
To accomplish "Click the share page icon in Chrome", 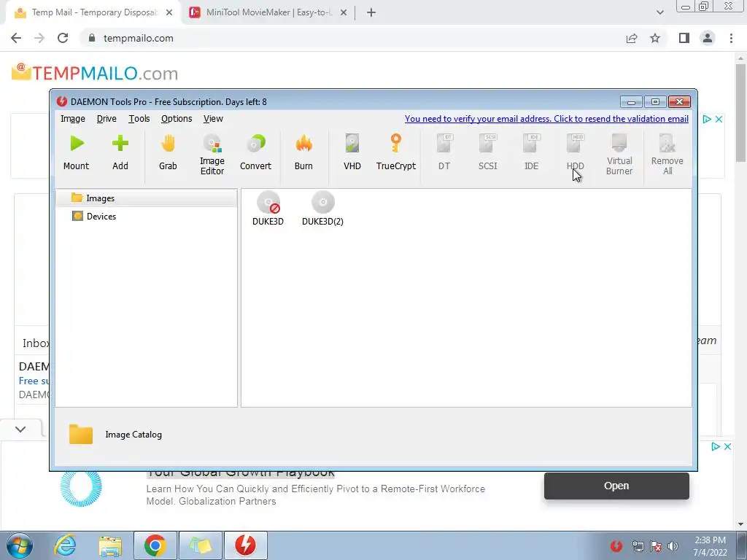I will point(632,38).
